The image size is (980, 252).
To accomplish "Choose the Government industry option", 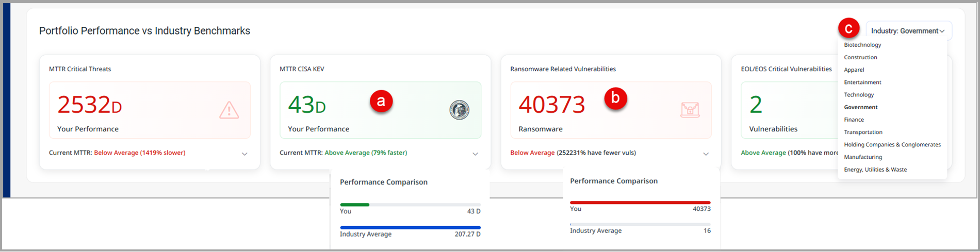I will (861, 107).
